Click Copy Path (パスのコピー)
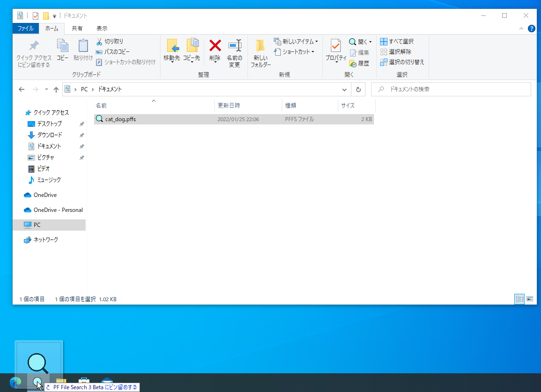This screenshot has height=392, width=541. [x=113, y=52]
